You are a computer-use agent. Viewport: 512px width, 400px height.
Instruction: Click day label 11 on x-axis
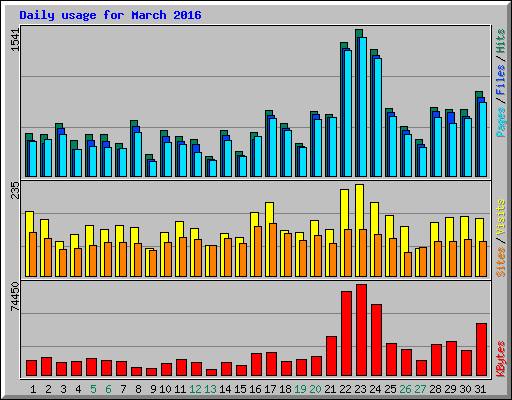click(180, 389)
